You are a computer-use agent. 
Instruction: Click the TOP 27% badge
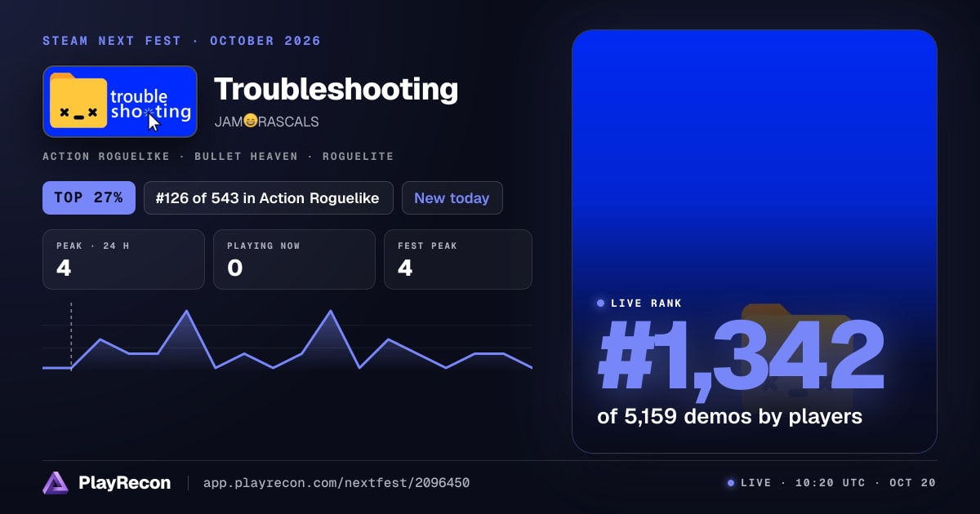(88, 197)
